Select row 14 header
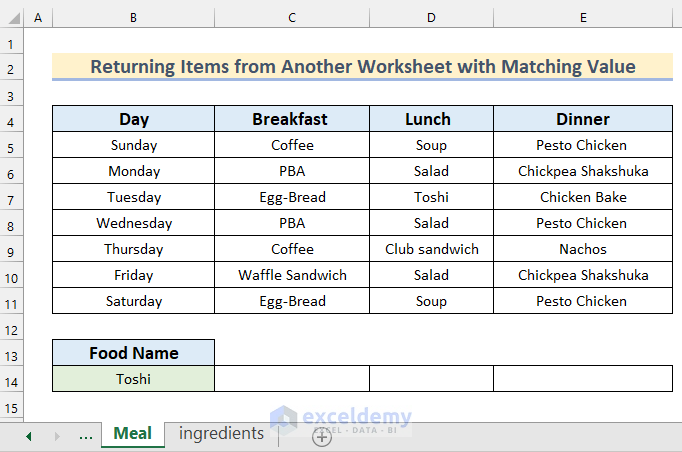The width and height of the screenshot is (682, 452). 11,379
